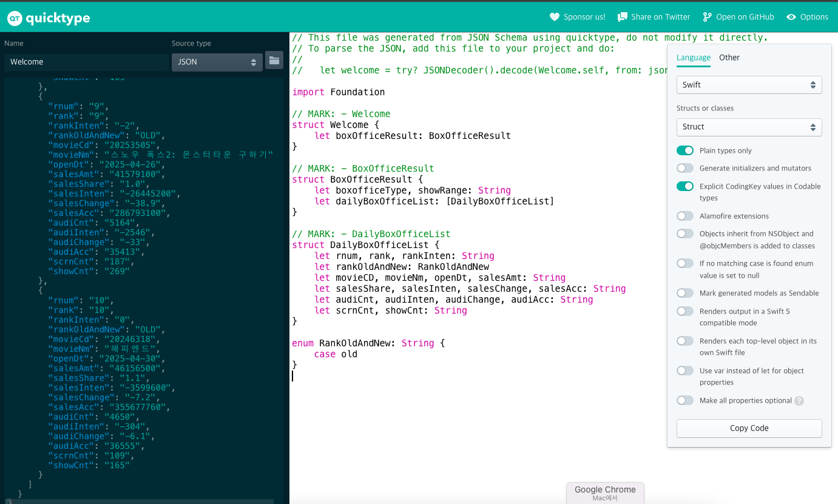Enable Swift 5 compatible mode toggle
Viewport: 838px width, 504px height.
tap(685, 311)
